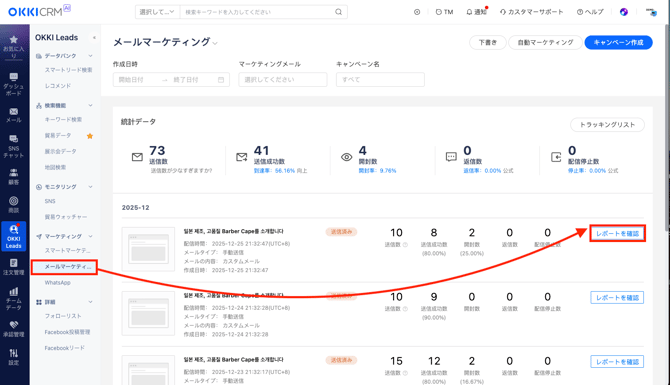Click the speech bubble icon beside 返信数

pyautogui.click(x=451, y=157)
